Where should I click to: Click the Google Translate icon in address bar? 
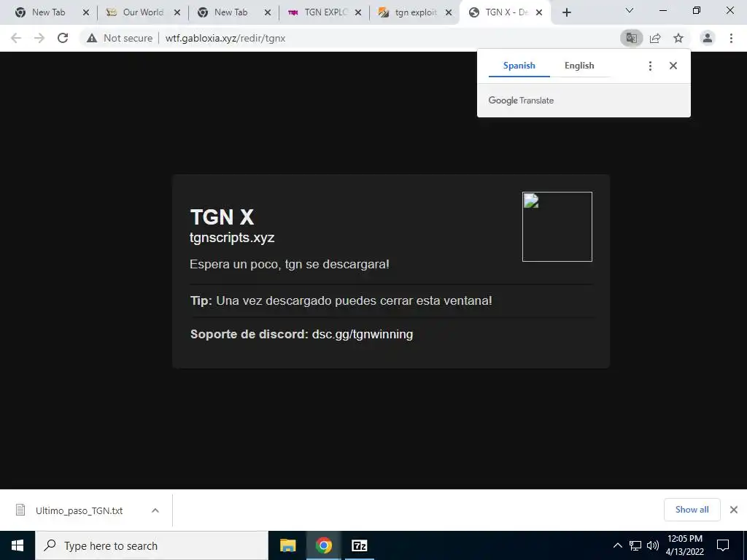(x=631, y=38)
